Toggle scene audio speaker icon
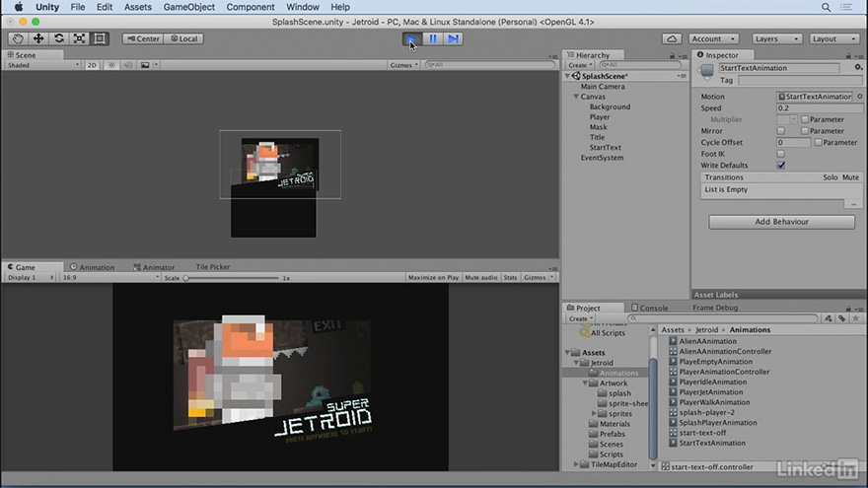Image resolution: width=868 pixels, height=488 pixels. tap(128, 65)
